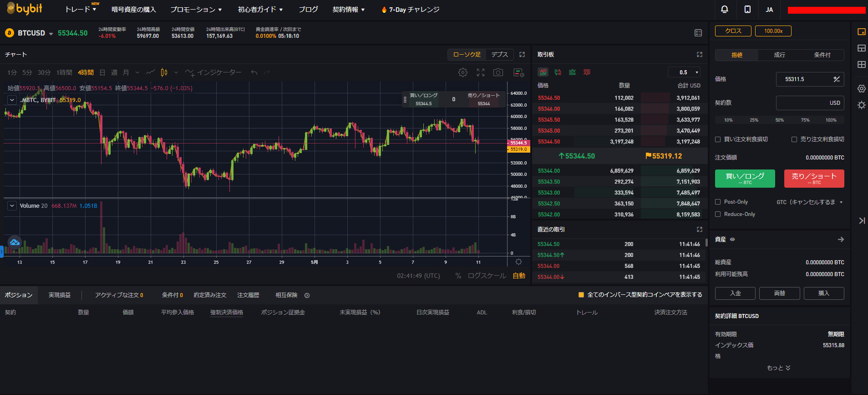868x395 pixels.
Task: Open the 実現損益 tab
Action: pyautogui.click(x=60, y=295)
